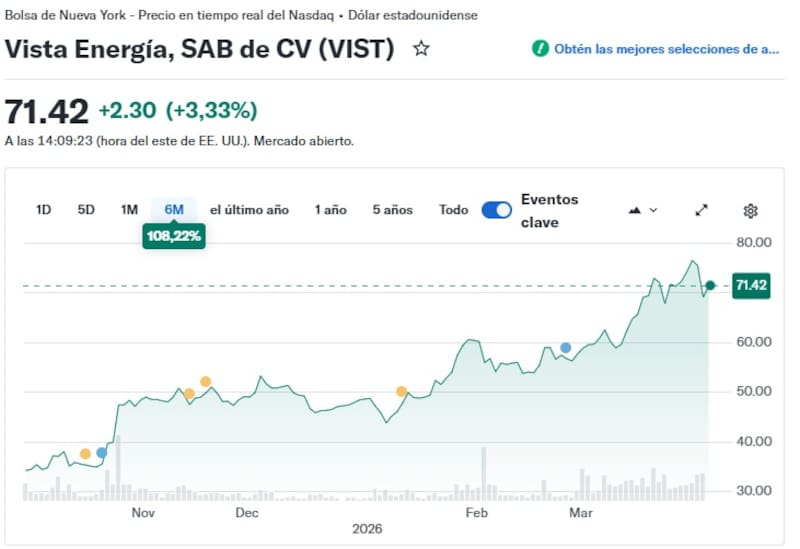Screen dimensions: 800x549
Task: Show el último año range
Action: point(249,210)
